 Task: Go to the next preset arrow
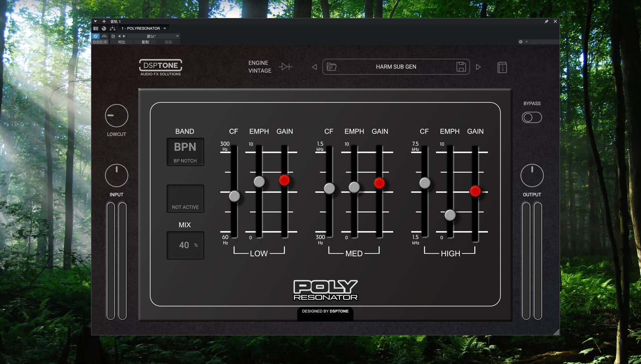(478, 67)
